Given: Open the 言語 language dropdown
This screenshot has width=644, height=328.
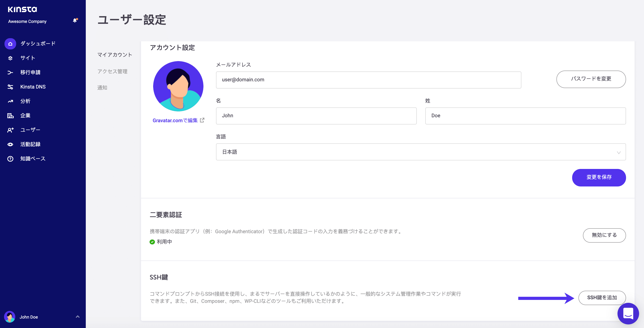Looking at the screenshot, I should click(421, 152).
